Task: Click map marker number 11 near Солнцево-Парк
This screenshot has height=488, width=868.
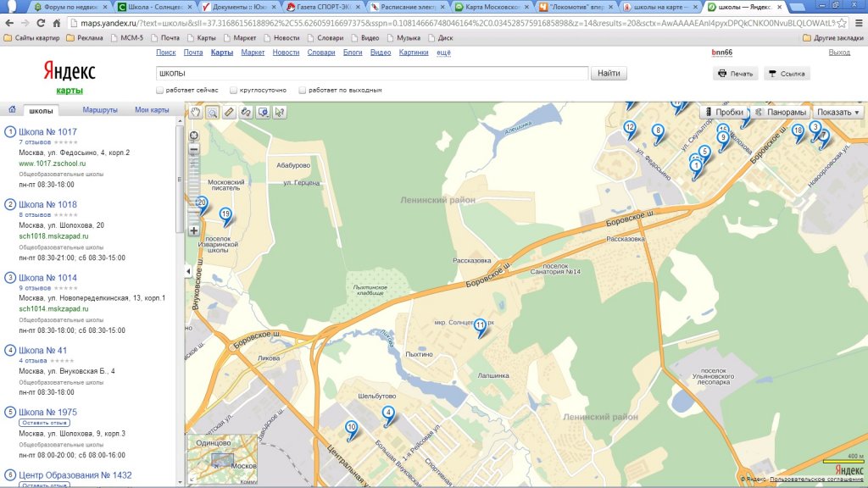Action: pos(480,327)
